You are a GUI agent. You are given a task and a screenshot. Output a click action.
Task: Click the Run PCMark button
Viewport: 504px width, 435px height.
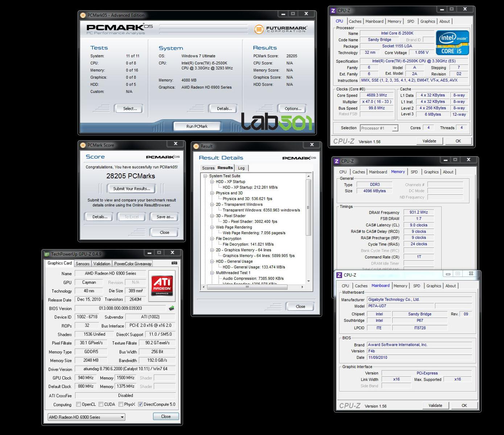(197, 126)
